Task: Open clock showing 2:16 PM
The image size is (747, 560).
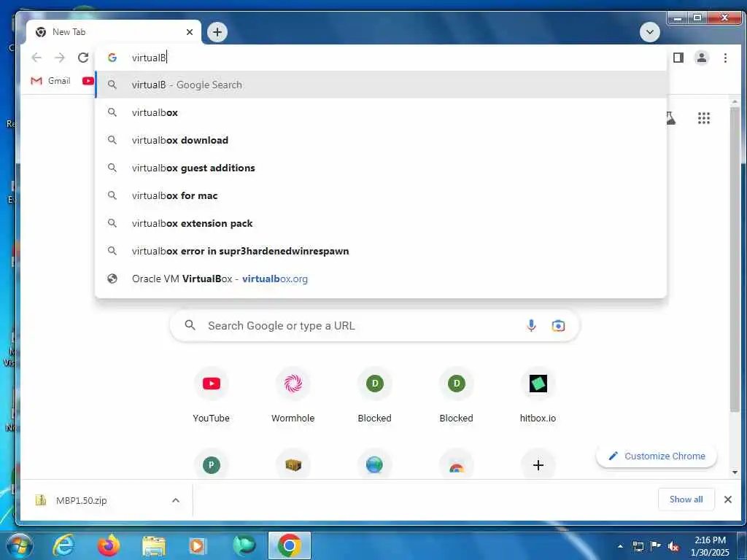Action: pos(710,546)
